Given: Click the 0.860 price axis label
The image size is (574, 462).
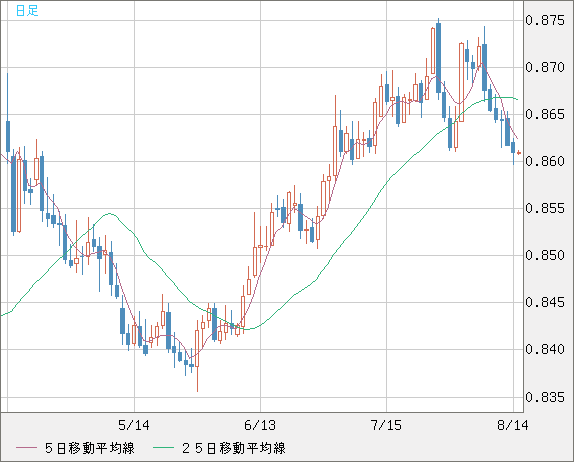Looking at the screenshot, I should coord(545,161).
